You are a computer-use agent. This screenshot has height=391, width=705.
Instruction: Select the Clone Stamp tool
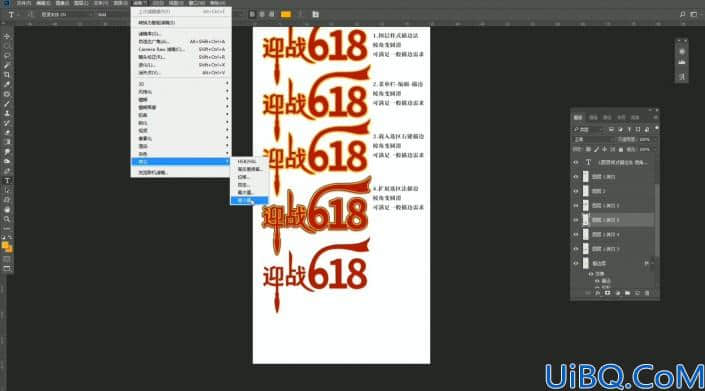7,113
